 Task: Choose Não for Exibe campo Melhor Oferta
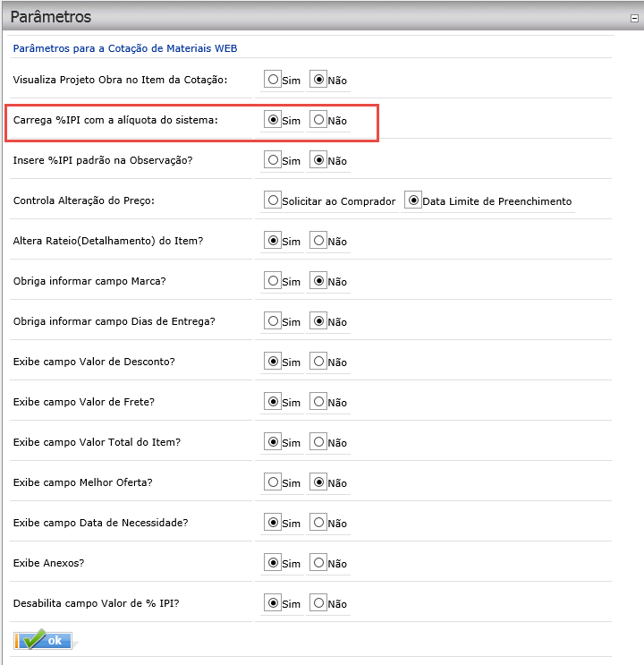[x=318, y=482]
